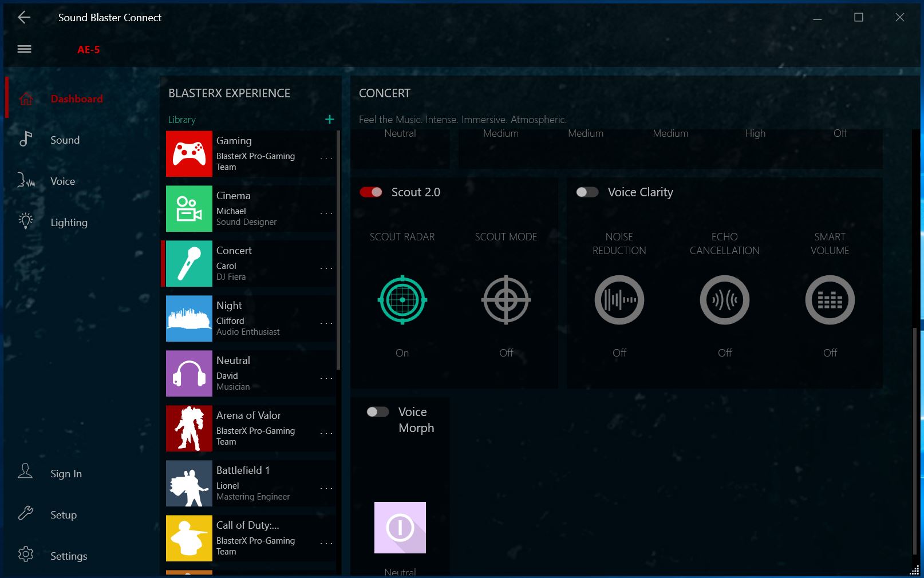Click the Scout Radar On status text
This screenshot has height=578, width=924.
[x=402, y=353]
